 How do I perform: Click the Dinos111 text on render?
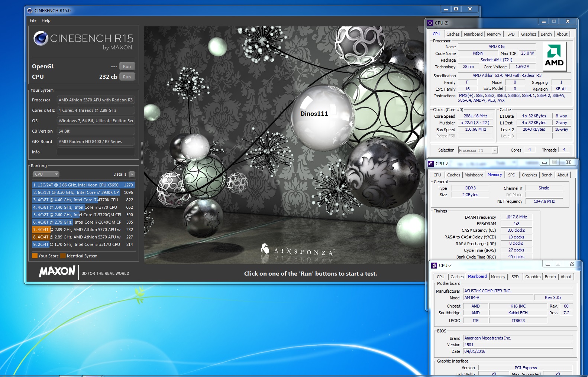pos(314,114)
